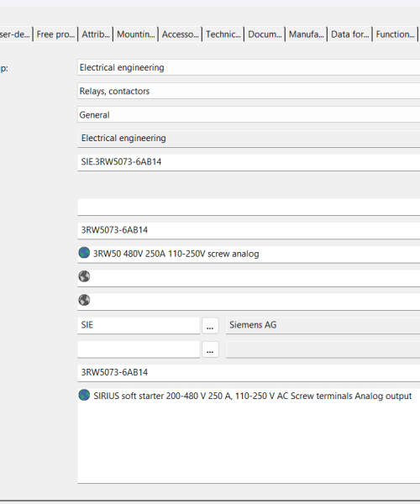Open the Mountin... tab

[135, 34]
